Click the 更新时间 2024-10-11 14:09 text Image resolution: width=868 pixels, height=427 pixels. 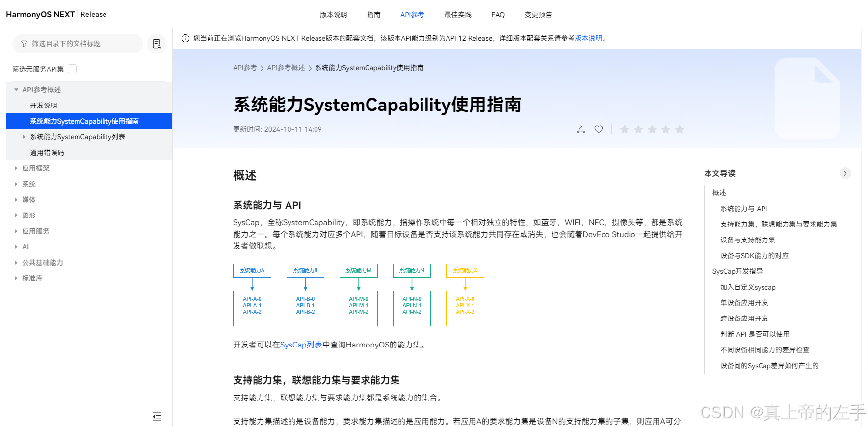pos(277,129)
